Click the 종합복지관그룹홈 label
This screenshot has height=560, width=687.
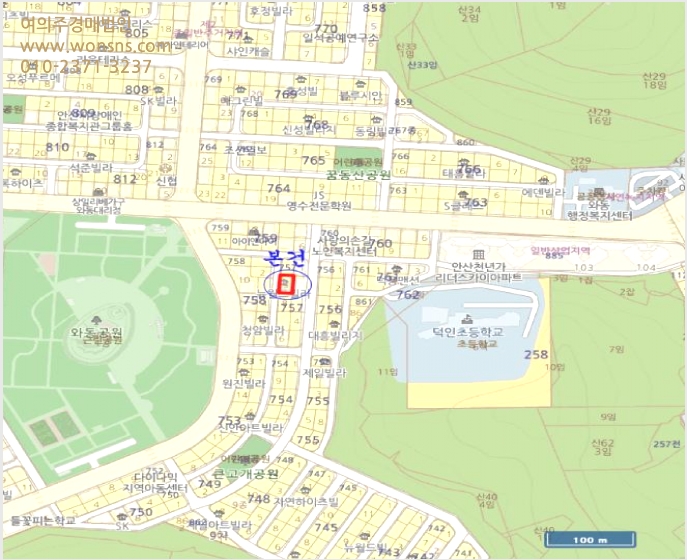[x=89, y=126]
